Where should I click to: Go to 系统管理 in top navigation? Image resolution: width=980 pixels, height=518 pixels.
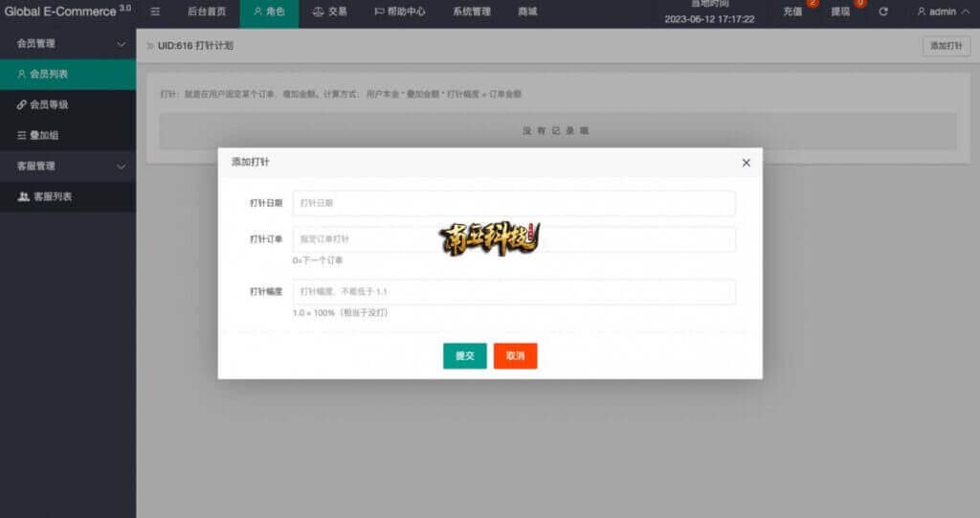tap(471, 11)
